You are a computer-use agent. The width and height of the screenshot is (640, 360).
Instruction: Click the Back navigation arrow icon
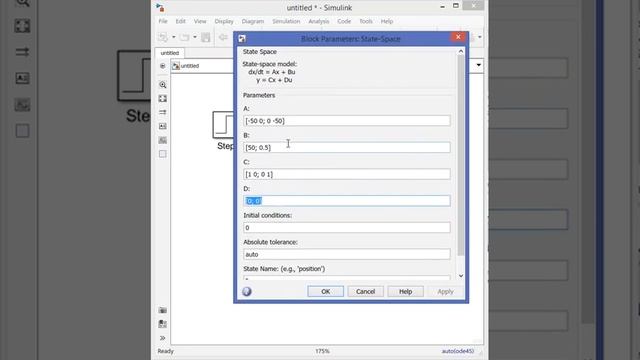[223, 38]
